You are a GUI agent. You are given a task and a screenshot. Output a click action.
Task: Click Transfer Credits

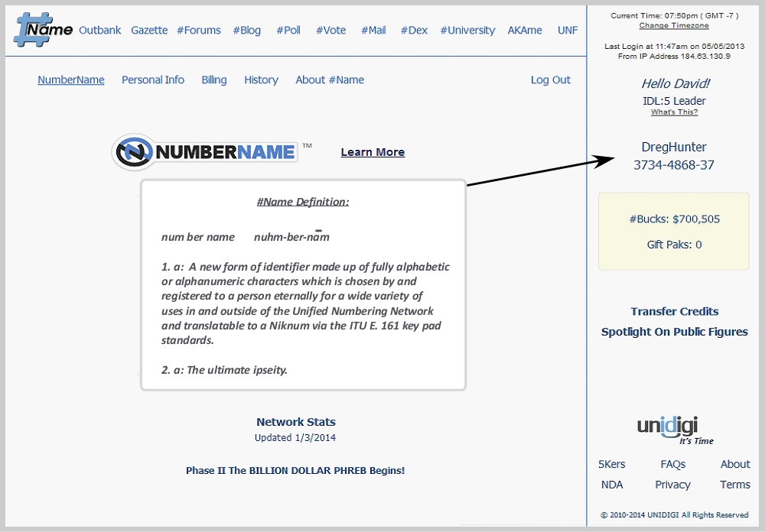click(674, 311)
